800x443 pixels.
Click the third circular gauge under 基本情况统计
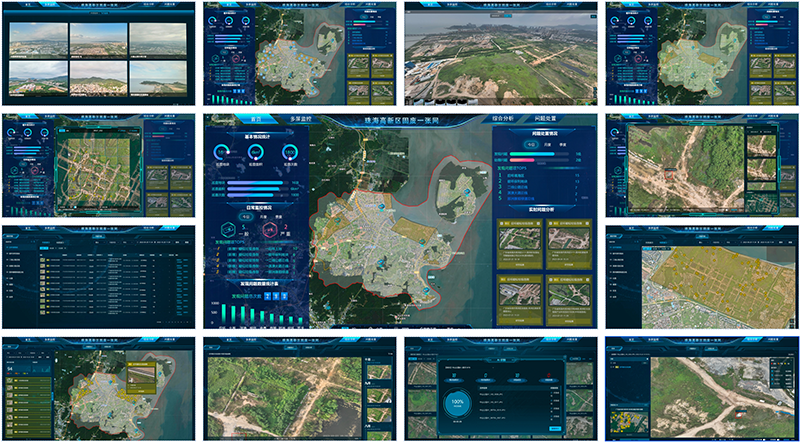tap(287, 152)
